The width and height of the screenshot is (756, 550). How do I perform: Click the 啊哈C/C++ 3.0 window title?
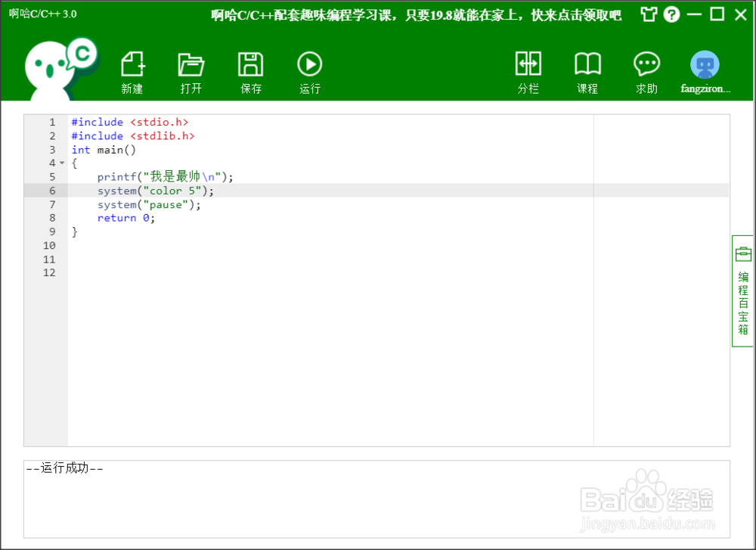43,14
